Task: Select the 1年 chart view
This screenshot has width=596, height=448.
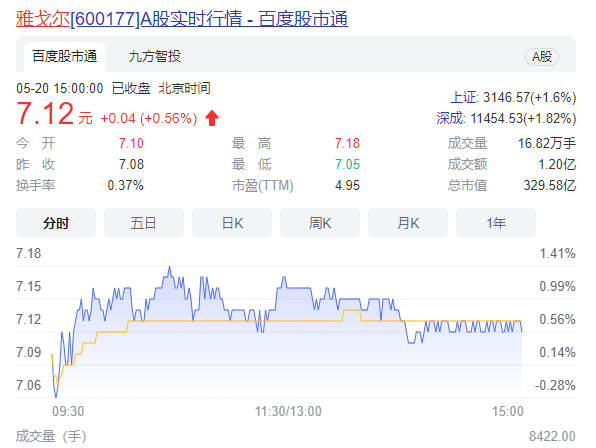Action: point(496,223)
